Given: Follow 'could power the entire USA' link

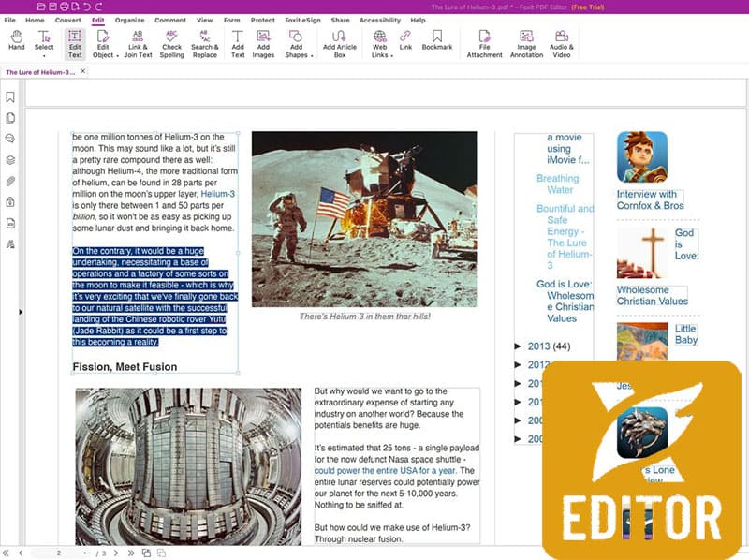Looking at the screenshot, I should (x=385, y=471).
